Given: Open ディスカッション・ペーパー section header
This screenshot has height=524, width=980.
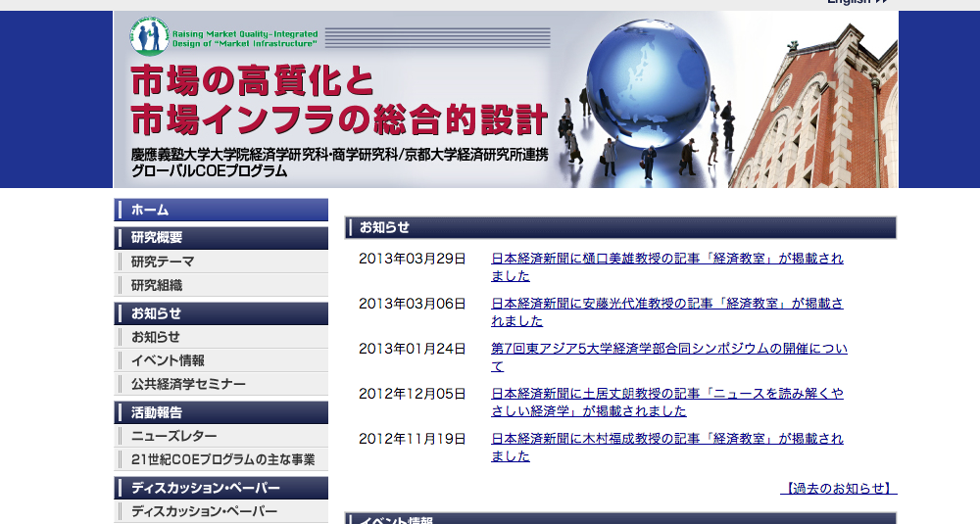Looking at the screenshot, I should 221,489.
